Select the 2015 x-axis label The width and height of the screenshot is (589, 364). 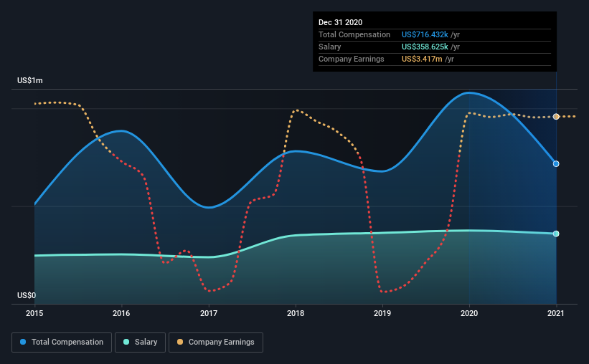34,313
